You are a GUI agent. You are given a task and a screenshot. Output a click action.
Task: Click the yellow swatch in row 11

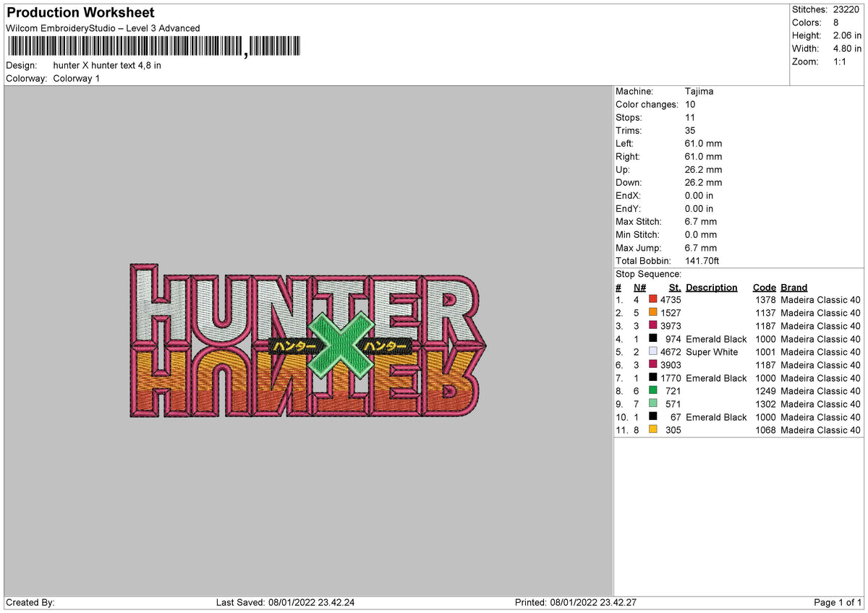coord(653,430)
